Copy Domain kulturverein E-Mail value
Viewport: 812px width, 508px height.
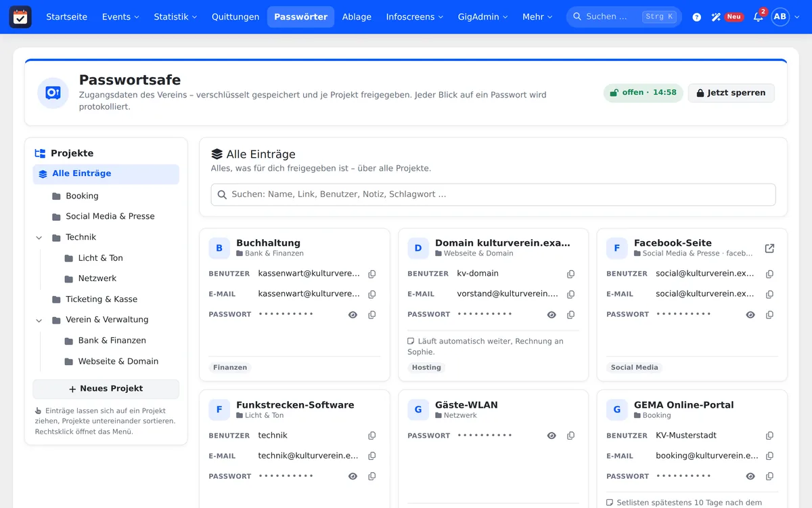(571, 295)
